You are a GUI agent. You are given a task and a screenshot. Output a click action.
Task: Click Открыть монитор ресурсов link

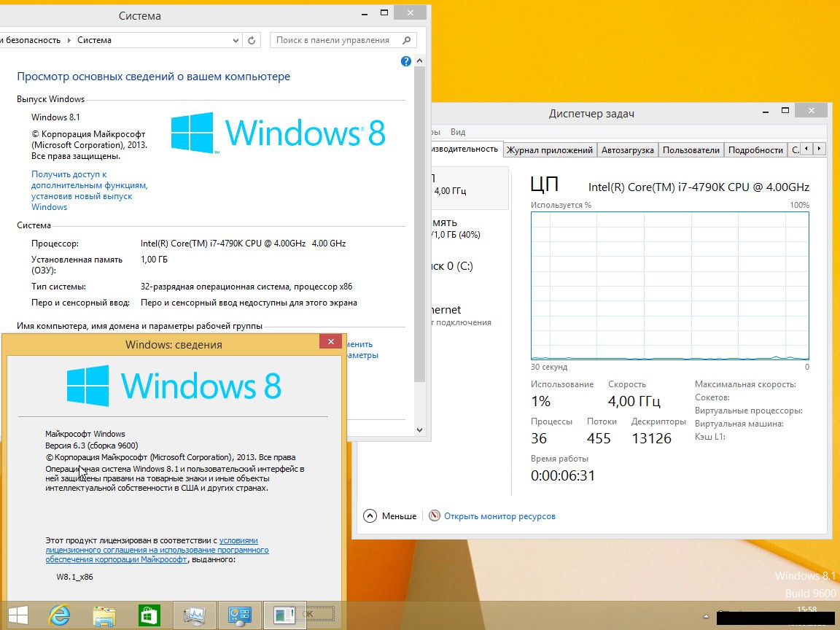tap(499, 516)
